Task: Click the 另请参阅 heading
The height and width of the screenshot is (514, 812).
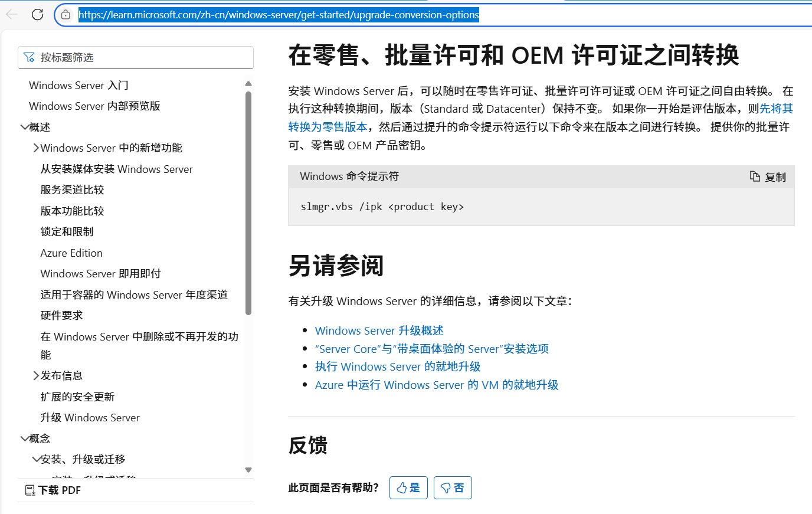Action: click(x=336, y=266)
